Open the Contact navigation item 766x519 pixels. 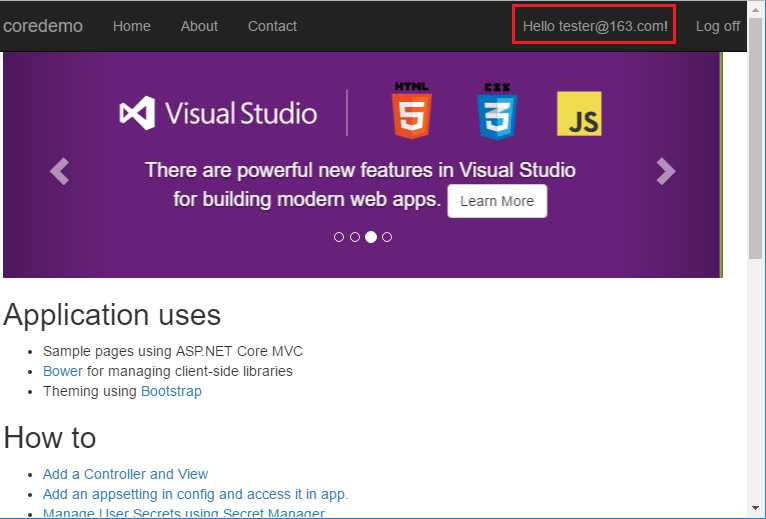pyautogui.click(x=272, y=26)
